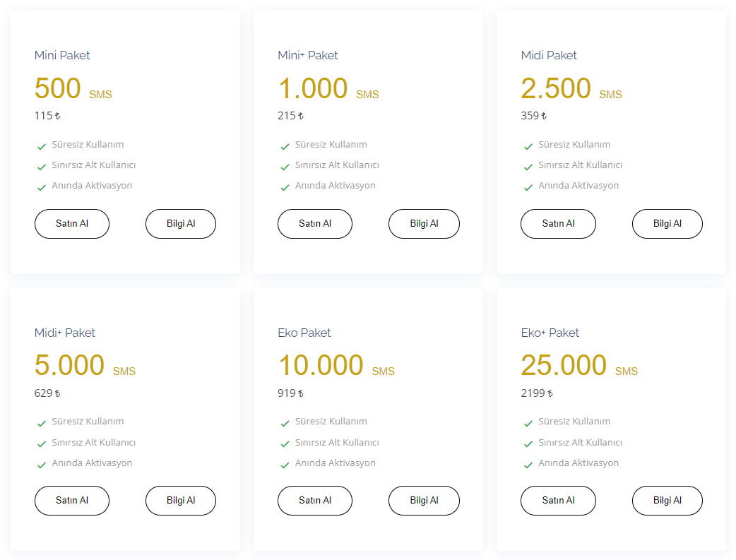Get info on Eko Paket
The height and width of the screenshot is (560, 736).
click(x=424, y=501)
